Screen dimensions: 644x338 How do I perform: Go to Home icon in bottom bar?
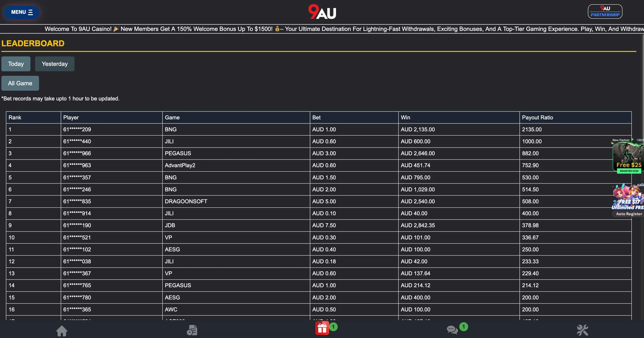pyautogui.click(x=62, y=331)
